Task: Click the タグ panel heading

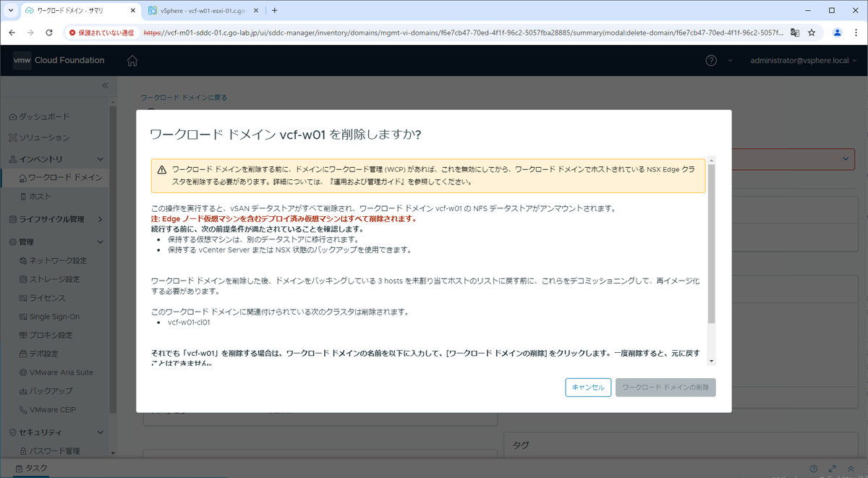Action: point(520,445)
